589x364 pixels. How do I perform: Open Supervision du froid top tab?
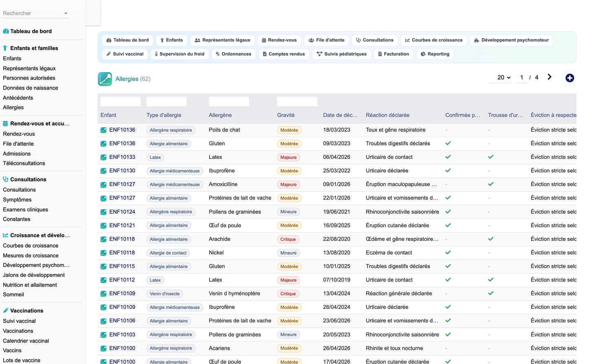click(180, 54)
